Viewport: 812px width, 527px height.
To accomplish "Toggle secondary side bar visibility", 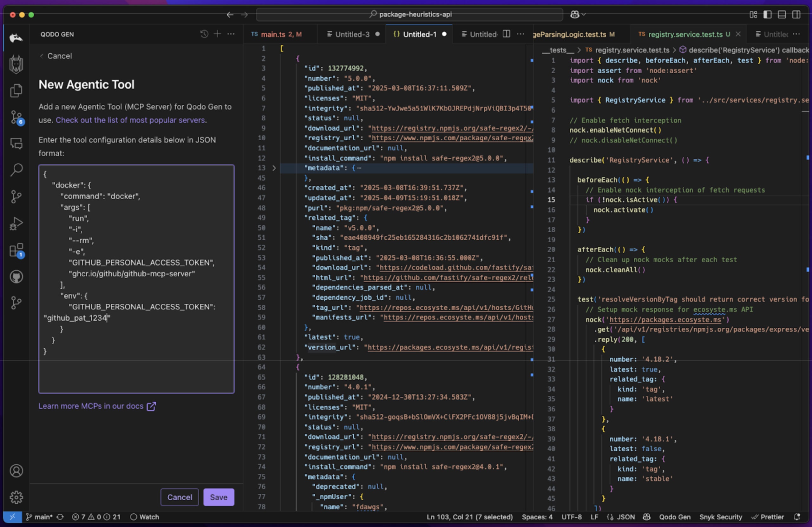I will [x=796, y=14].
